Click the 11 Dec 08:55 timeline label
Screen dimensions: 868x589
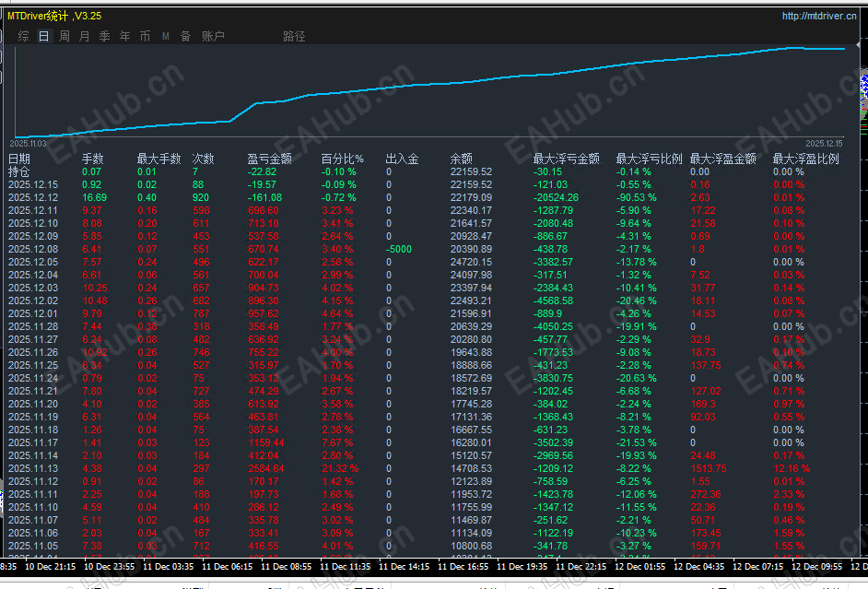coord(287,566)
